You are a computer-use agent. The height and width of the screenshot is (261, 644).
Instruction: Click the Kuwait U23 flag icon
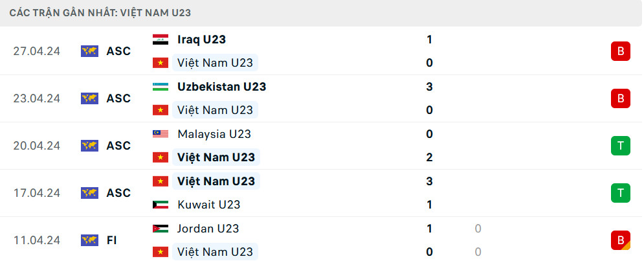coord(160,205)
